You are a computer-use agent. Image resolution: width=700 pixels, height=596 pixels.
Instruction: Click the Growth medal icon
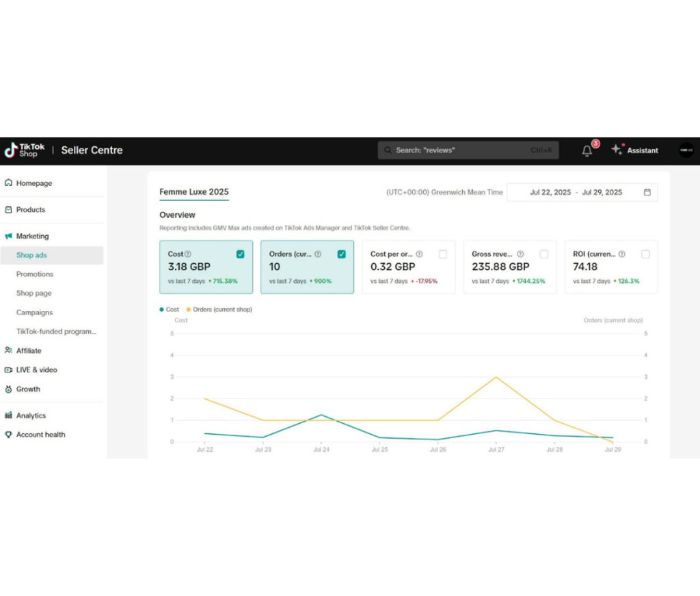point(8,390)
